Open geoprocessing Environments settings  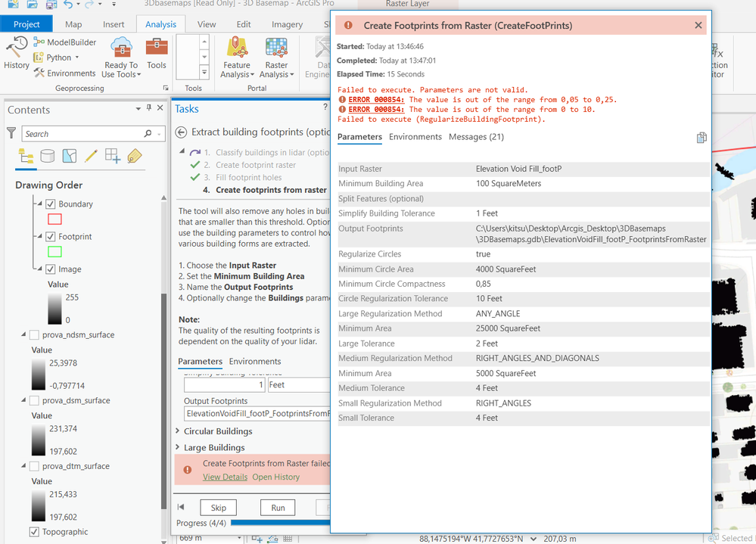click(x=64, y=73)
